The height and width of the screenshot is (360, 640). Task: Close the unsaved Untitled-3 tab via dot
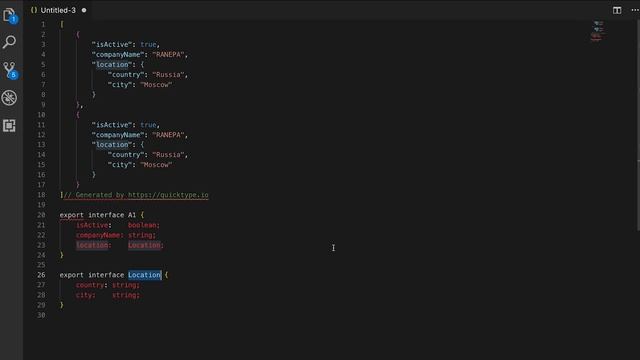[84, 10]
